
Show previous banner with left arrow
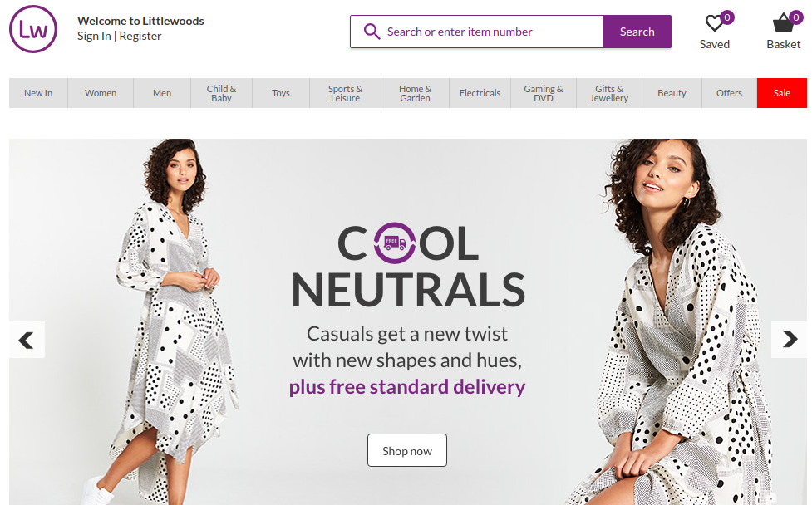pyautogui.click(x=27, y=340)
